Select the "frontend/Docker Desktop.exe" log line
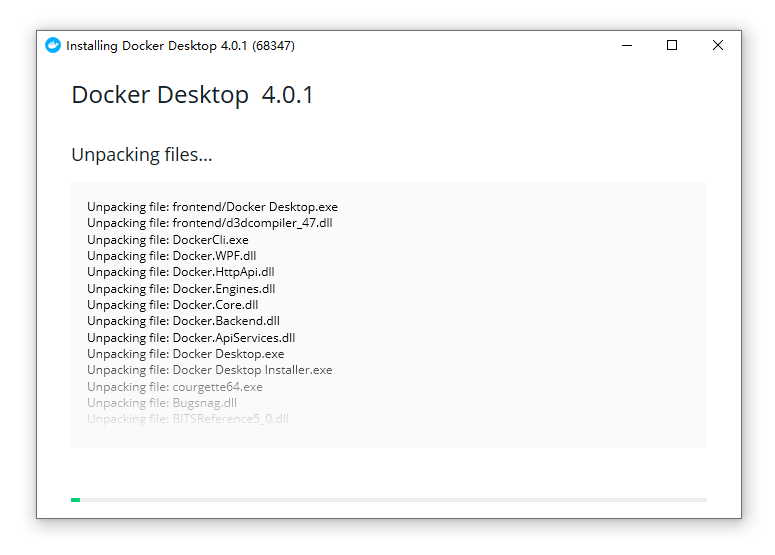 213,207
